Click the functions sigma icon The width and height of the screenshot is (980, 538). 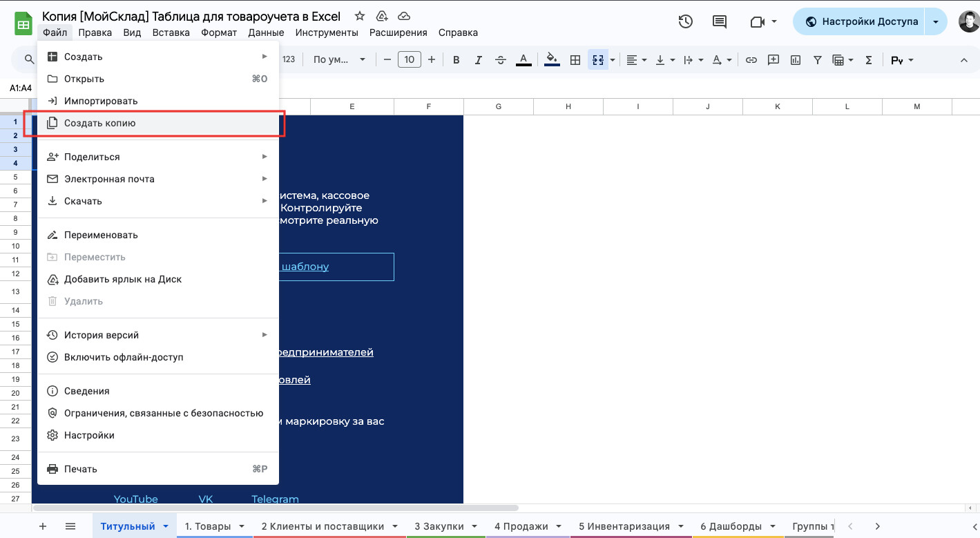[869, 60]
